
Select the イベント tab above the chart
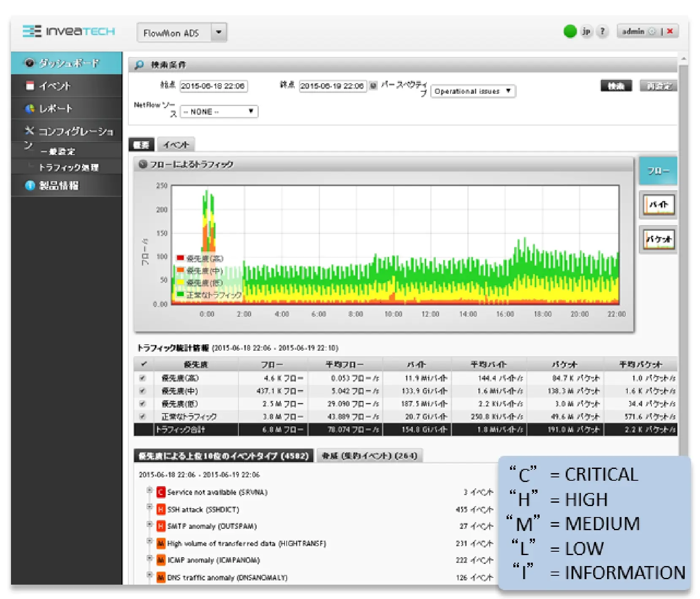pyautogui.click(x=176, y=145)
